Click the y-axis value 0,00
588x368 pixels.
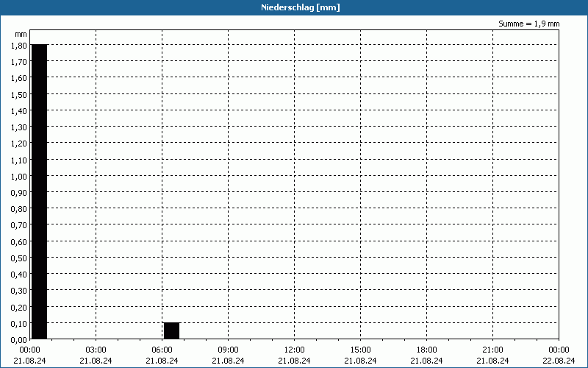[x=19, y=340]
